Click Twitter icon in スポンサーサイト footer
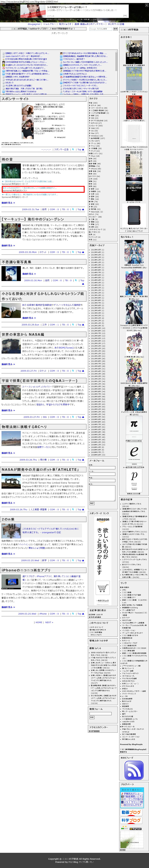Viewport: 149px width, 868px height. point(73,149)
